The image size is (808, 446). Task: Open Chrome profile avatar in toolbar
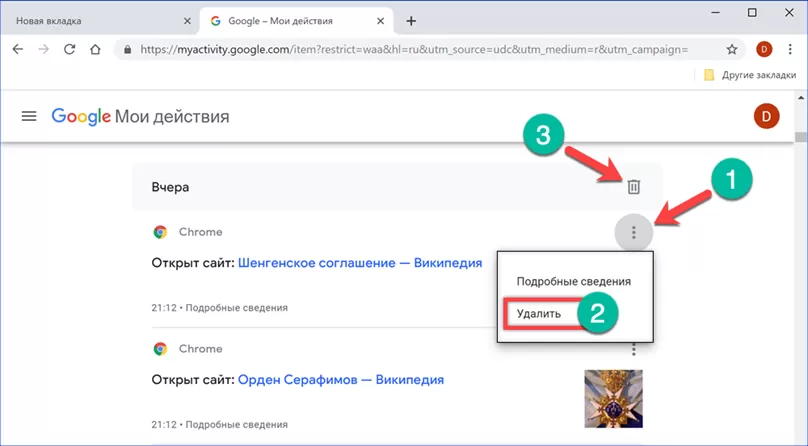[764, 48]
